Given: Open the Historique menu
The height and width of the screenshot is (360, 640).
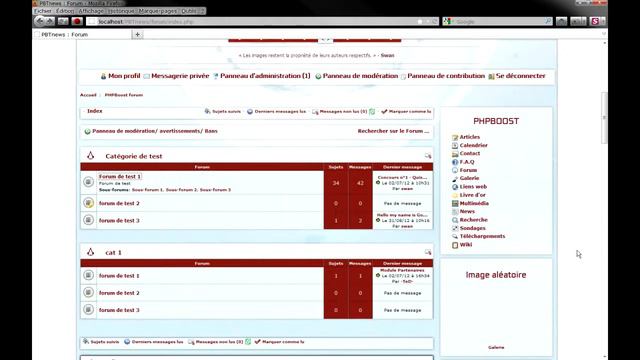Looking at the screenshot, I should 122,11.
